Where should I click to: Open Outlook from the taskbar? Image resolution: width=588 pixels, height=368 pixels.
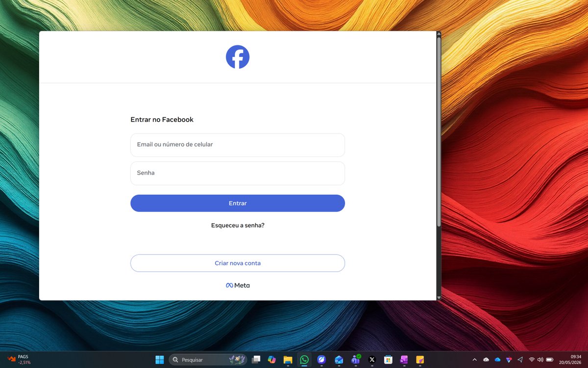[x=339, y=360]
